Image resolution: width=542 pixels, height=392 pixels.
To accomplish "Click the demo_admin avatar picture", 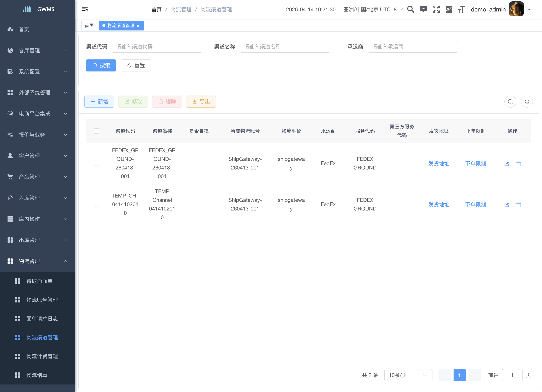I will pos(516,9).
